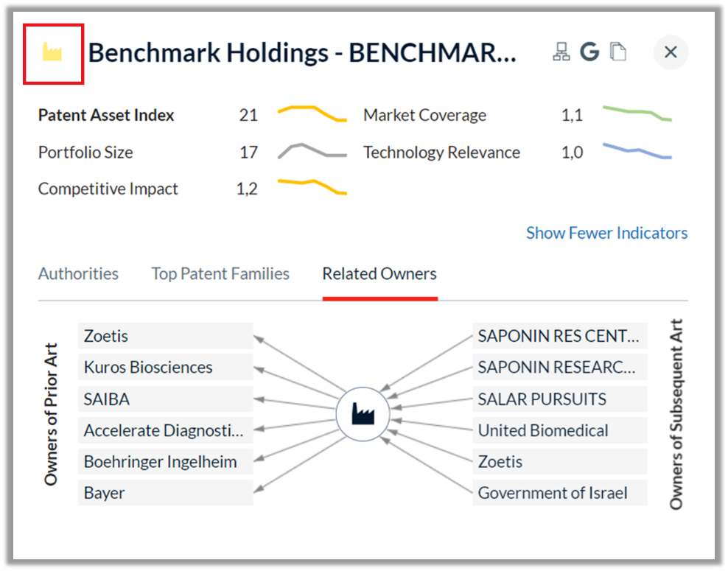Click the central factory node icon

pyautogui.click(x=363, y=413)
